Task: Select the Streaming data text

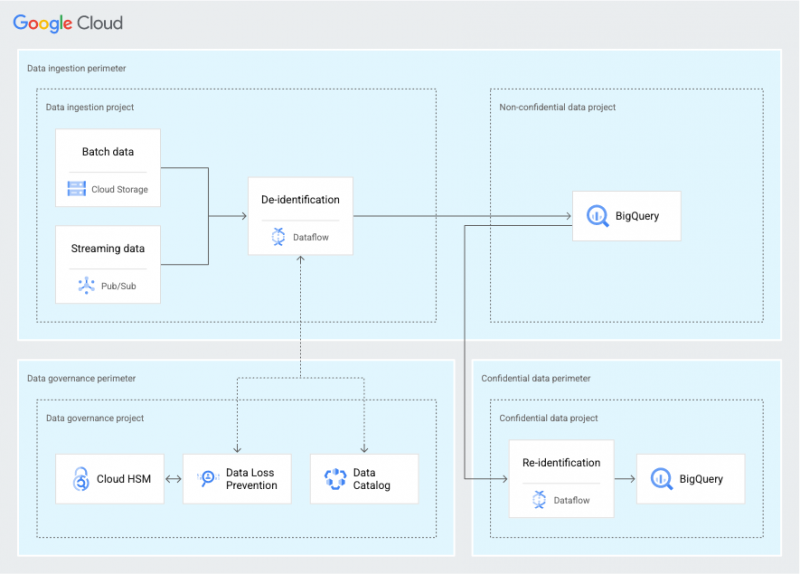Action: 108,248
